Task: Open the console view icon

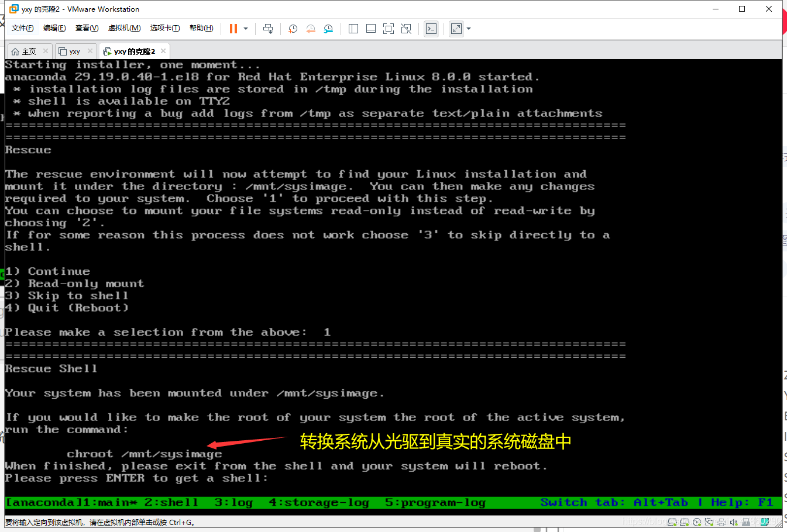Action: tap(431, 29)
